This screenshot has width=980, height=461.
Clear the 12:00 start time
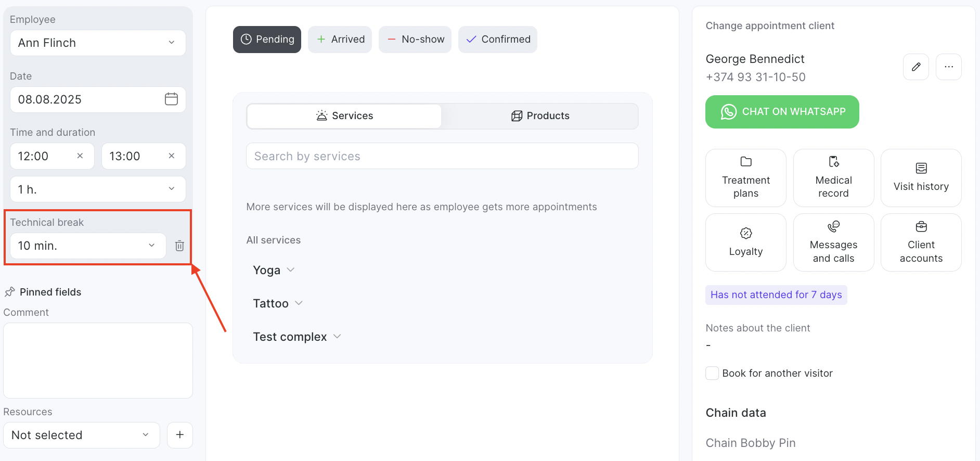pyautogui.click(x=80, y=156)
